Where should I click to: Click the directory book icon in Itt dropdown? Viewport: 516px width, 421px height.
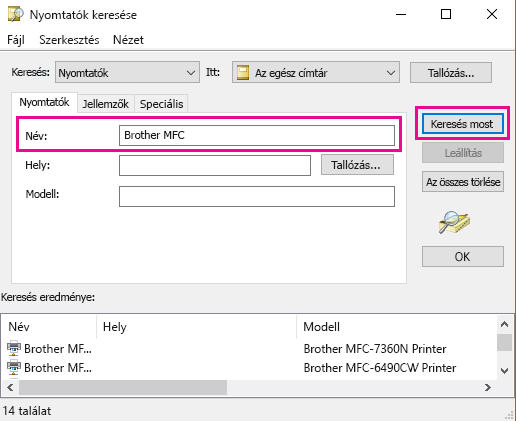pos(243,73)
